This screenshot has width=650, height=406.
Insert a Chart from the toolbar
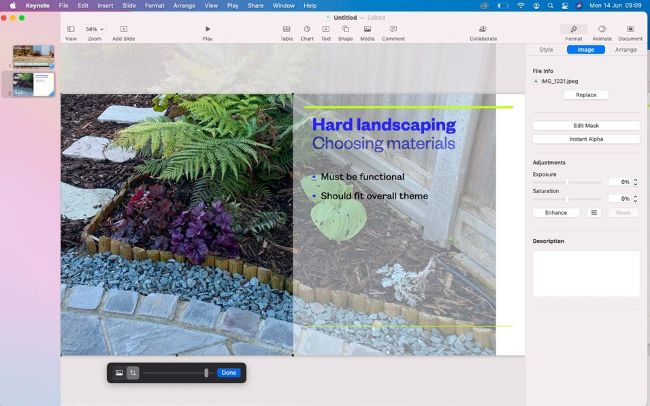pyautogui.click(x=307, y=30)
